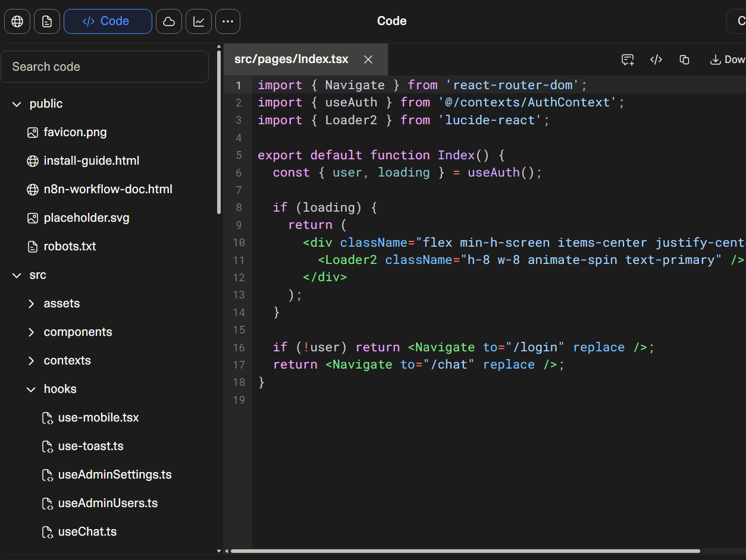Click the horizontal scrollbar below the editor
Image resolution: width=746 pixels, height=560 pixels.
(465, 551)
